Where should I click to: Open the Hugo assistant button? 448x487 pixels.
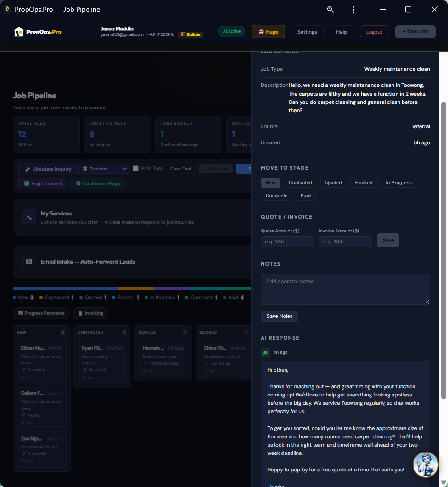coord(268,32)
